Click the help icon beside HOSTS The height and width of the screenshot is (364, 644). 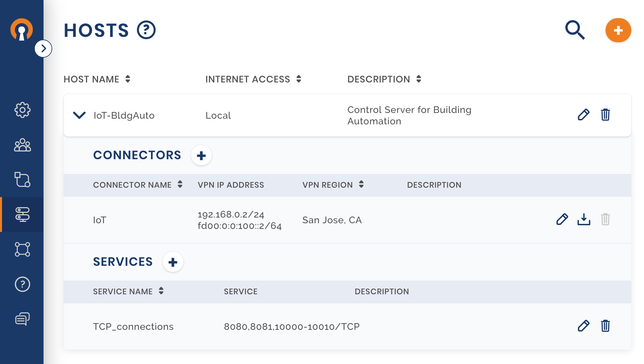pos(146,30)
